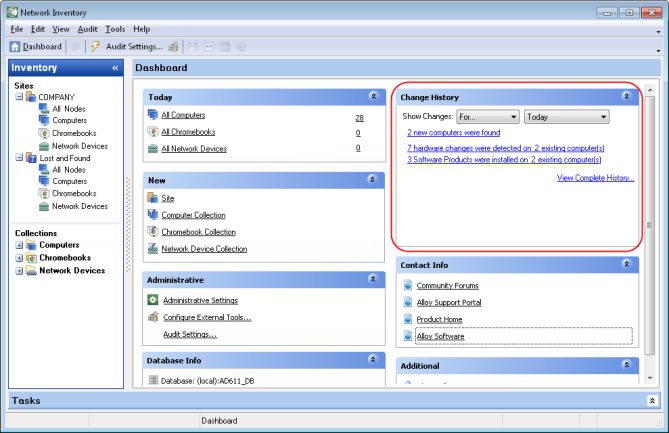This screenshot has height=433, width=669.
Task: Click the Administrative Settings icon
Action: click(x=153, y=300)
